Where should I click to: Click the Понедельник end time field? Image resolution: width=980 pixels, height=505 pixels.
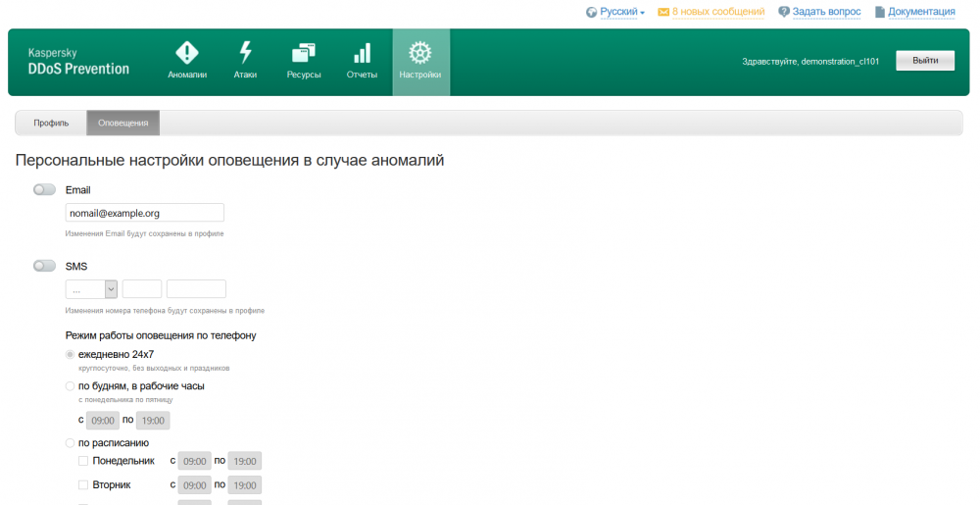(245, 461)
